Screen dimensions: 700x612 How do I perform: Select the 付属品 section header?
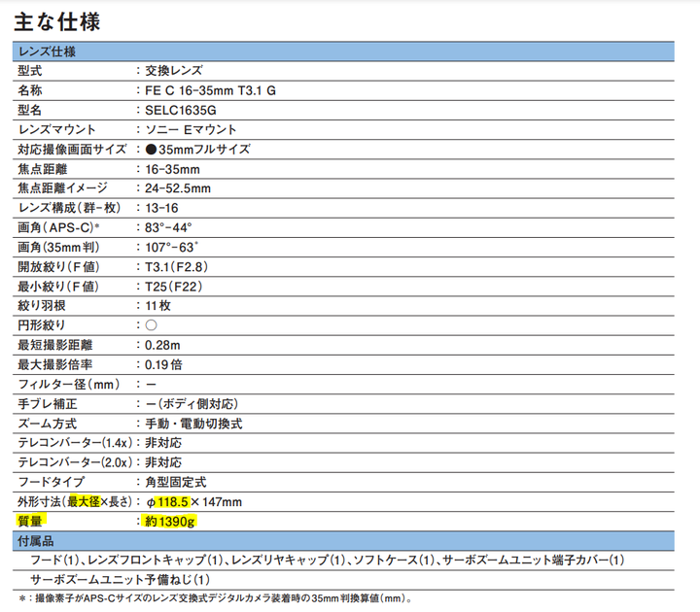[343, 541]
